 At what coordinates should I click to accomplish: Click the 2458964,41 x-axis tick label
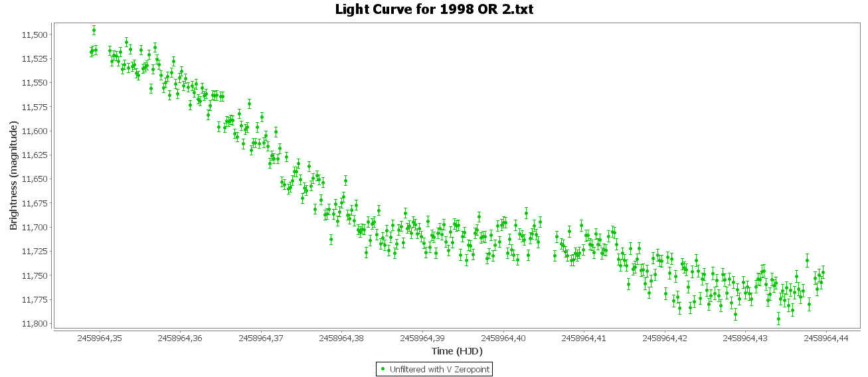(x=584, y=339)
